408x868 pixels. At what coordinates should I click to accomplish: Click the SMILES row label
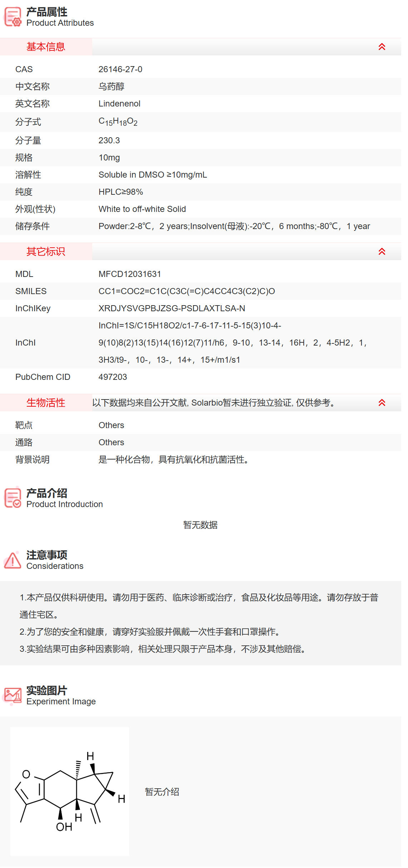point(31,291)
